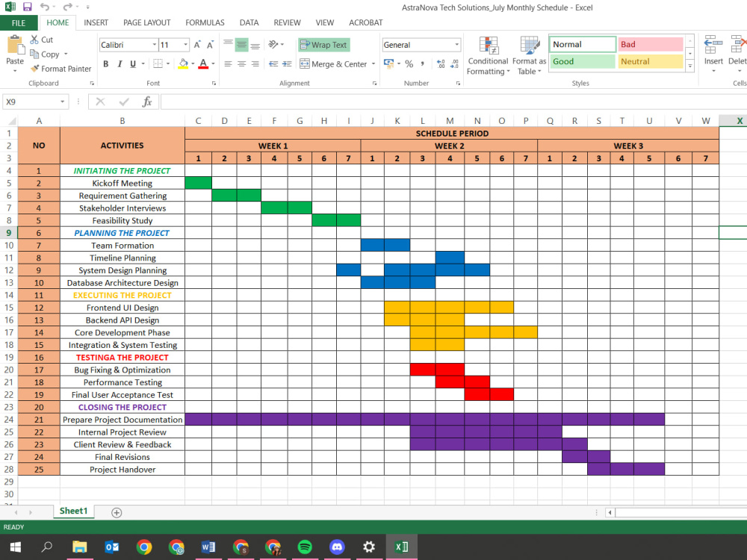This screenshot has height=560, width=747.
Task: Click the Increase Decimal icon
Action: pyautogui.click(x=441, y=63)
